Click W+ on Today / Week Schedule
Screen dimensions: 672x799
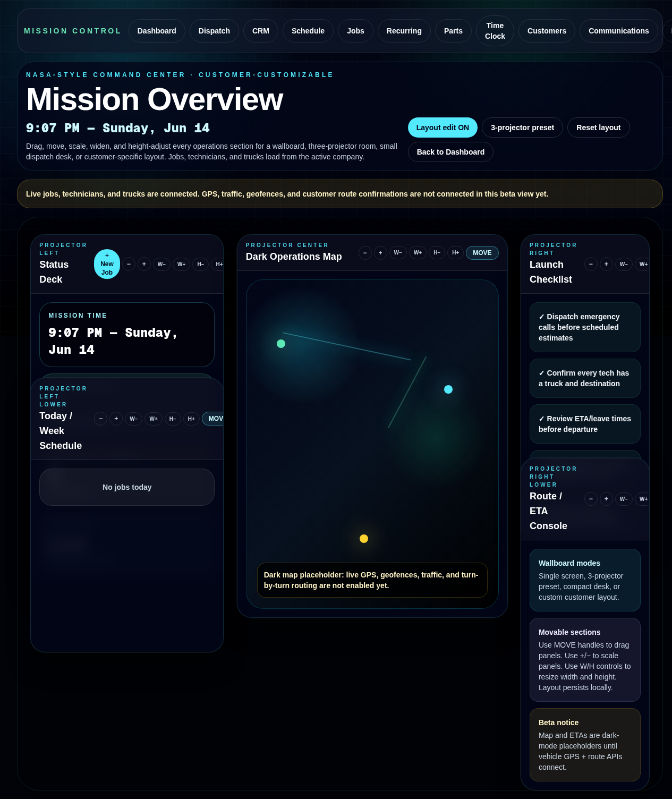[x=153, y=419]
